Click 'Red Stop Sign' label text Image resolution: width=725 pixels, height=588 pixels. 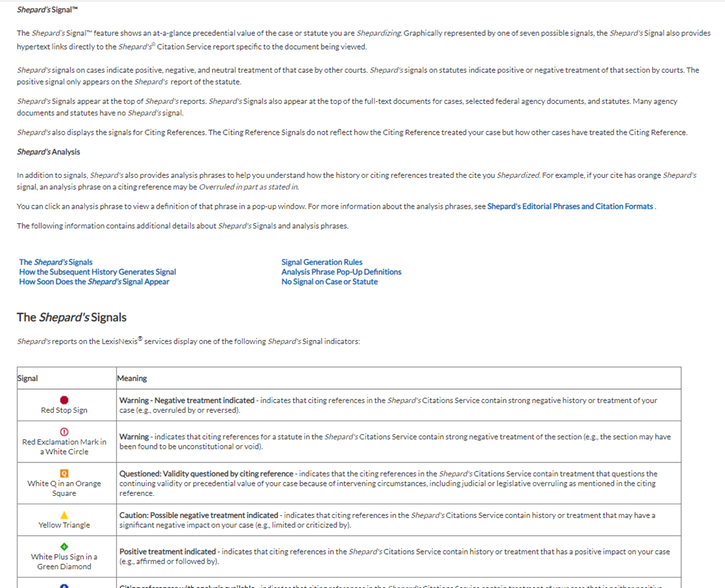[x=64, y=410]
